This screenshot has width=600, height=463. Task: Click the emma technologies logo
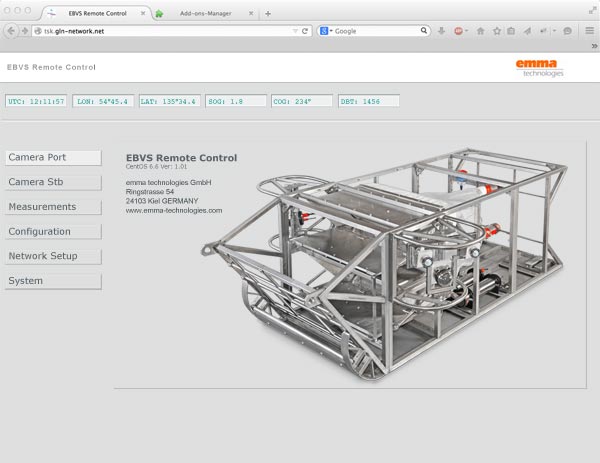pyautogui.click(x=540, y=68)
